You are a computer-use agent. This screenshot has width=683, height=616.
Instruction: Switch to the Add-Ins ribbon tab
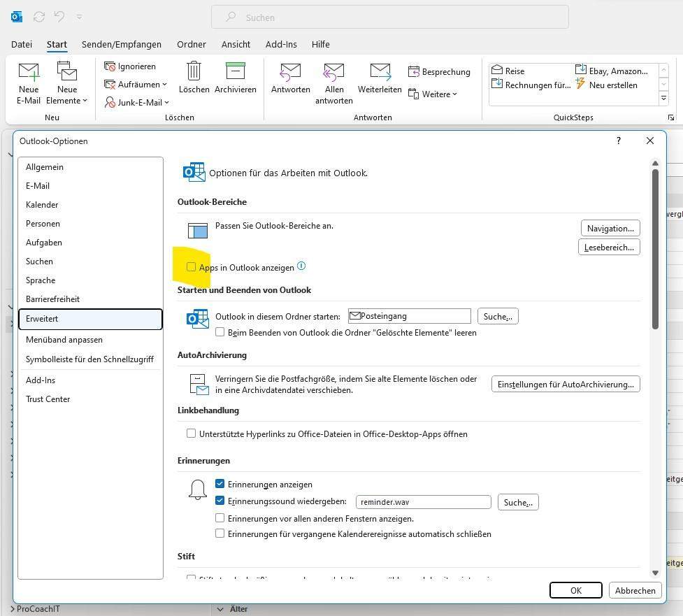click(x=281, y=45)
